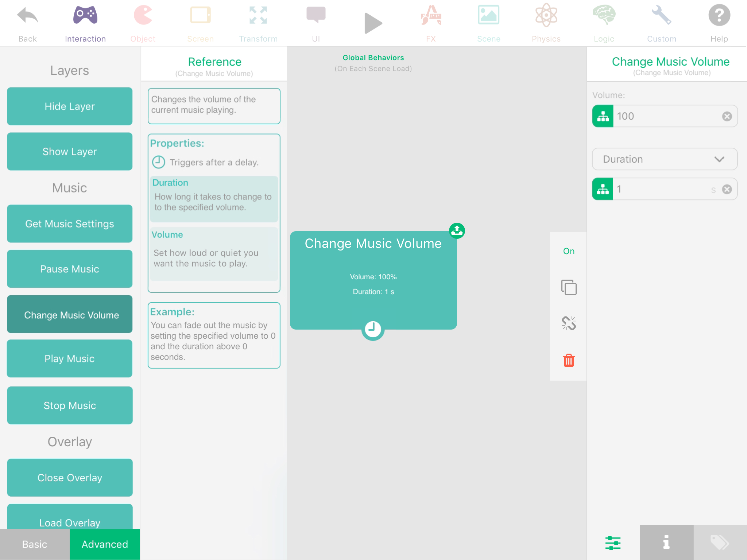Open the info tab at bottom right
This screenshot has height=560, width=747.
pos(666,542)
